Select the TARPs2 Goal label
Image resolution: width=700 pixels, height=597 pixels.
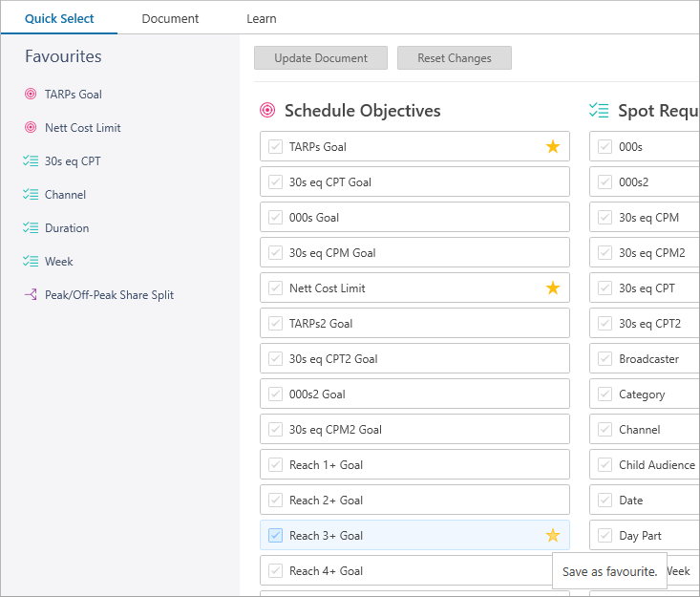(x=321, y=324)
